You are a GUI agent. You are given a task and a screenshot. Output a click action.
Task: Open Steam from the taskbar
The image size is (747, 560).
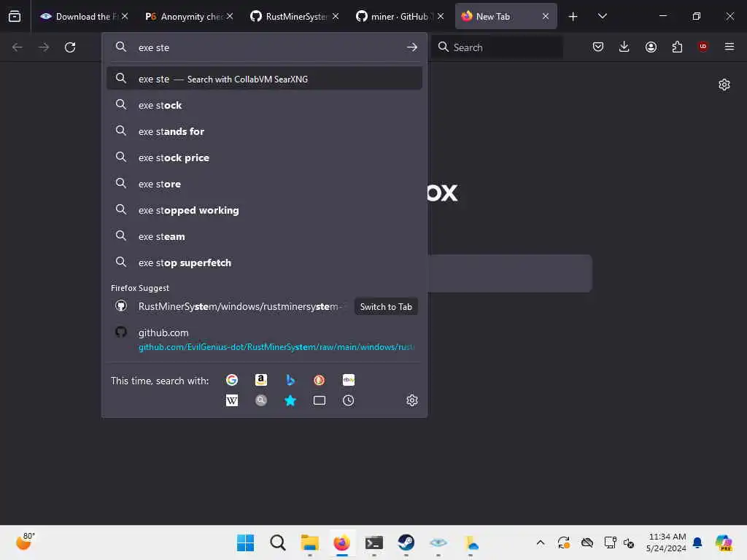(406, 542)
